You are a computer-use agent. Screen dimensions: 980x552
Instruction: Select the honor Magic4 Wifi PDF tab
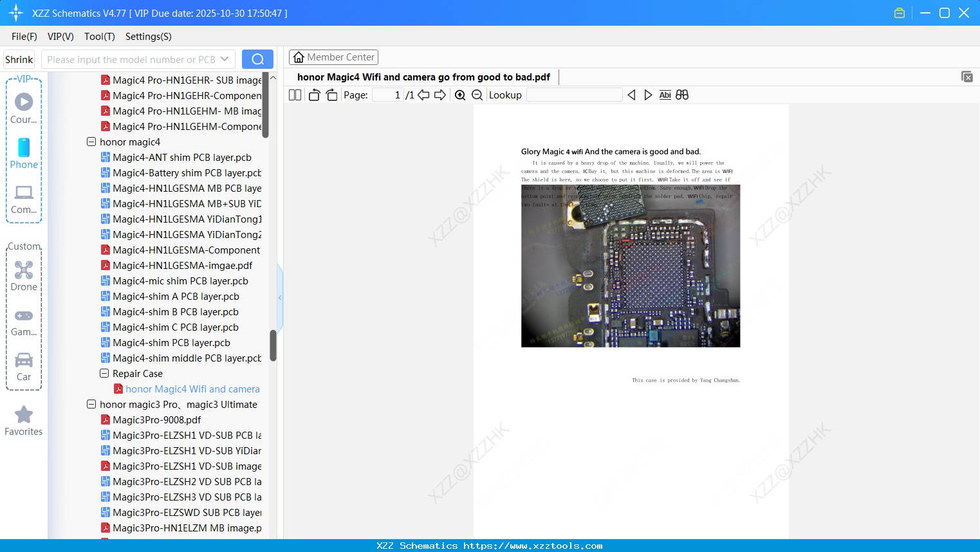tap(423, 77)
